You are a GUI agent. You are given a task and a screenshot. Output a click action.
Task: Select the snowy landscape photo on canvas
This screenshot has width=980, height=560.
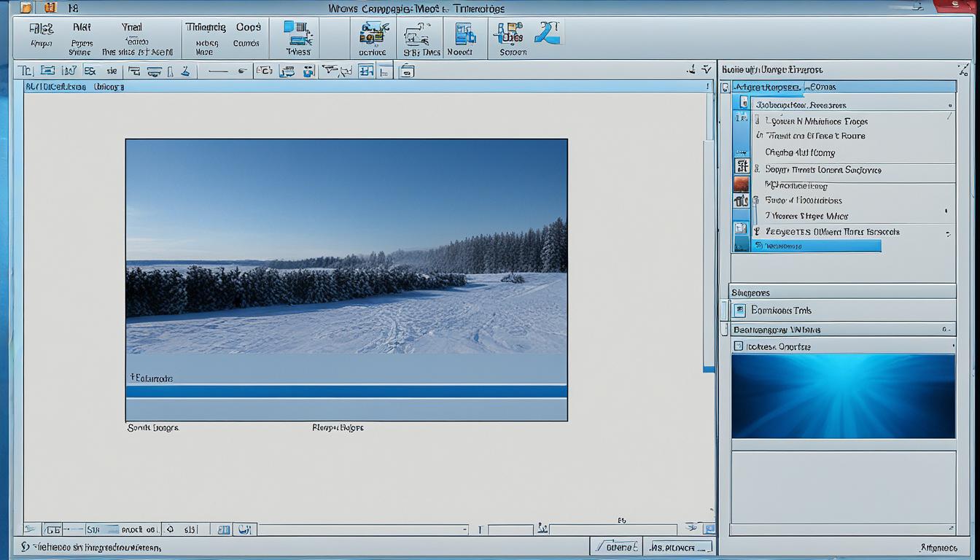pyautogui.click(x=346, y=246)
